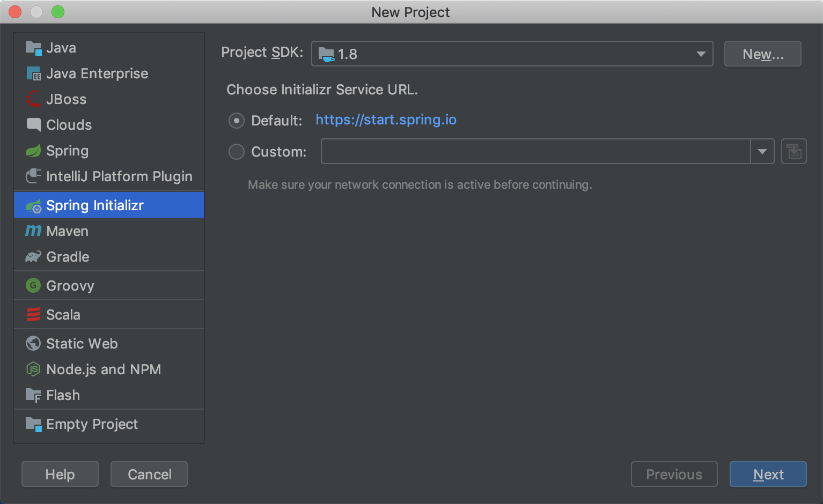Image resolution: width=823 pixels, height=504 pixels.
Task: Select Clouds in project type list
Action: point(109,125)
